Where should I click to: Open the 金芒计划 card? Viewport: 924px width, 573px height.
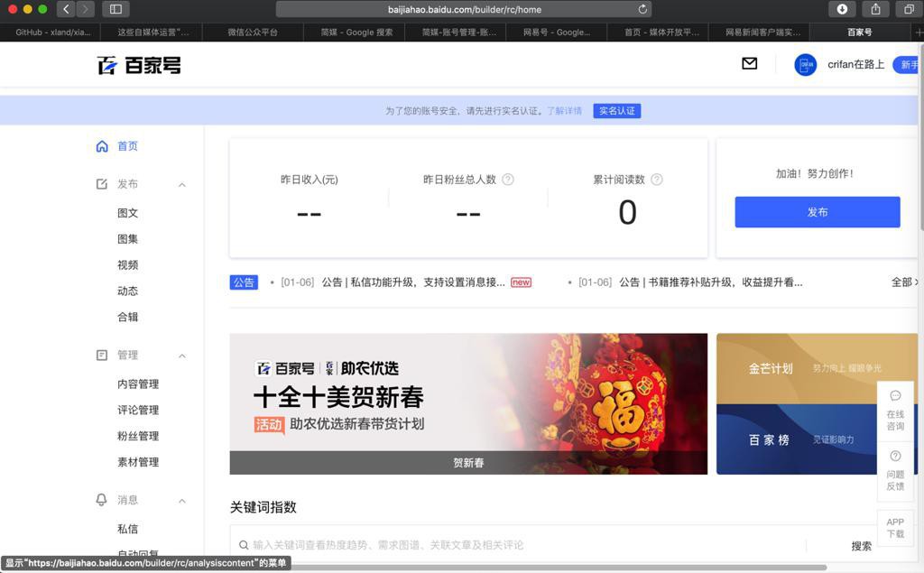coord(817,368)
